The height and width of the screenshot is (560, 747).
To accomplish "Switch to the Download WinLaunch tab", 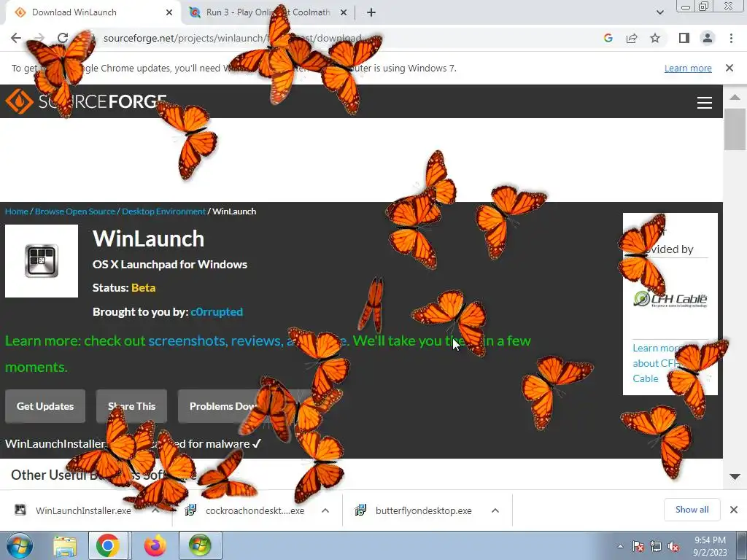I will [x=90, y=12].
